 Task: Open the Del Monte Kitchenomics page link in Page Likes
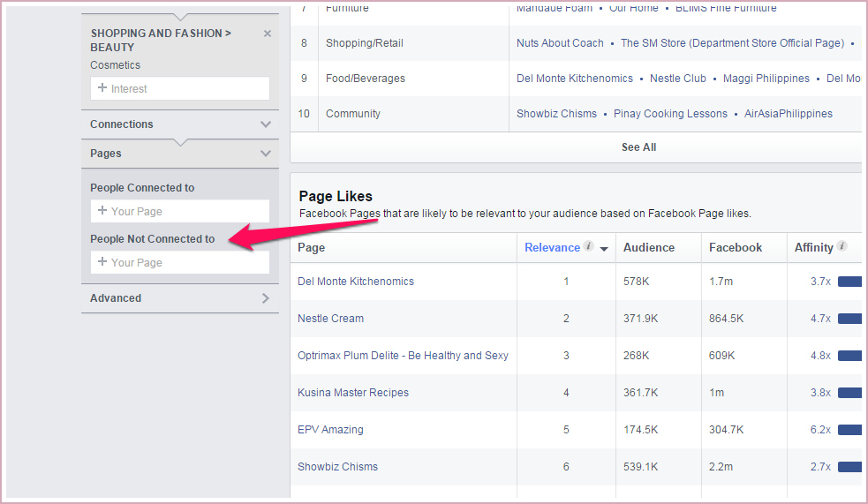356,282
